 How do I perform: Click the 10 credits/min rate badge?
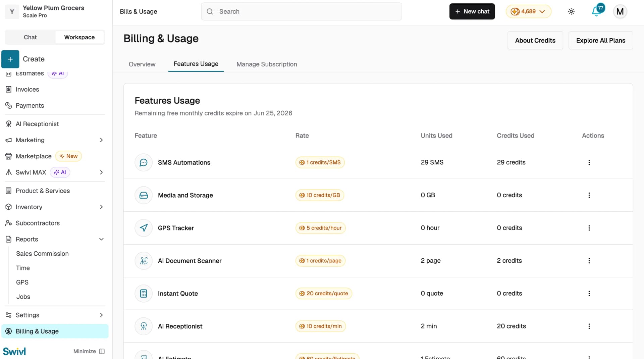click(320, 326)
